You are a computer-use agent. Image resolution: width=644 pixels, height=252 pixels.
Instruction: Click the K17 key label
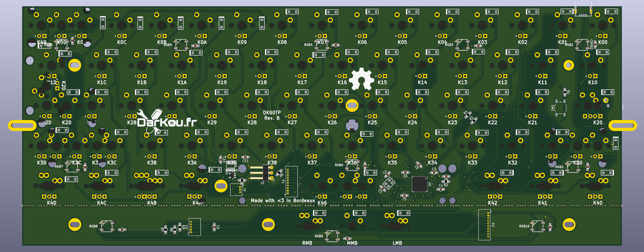[x=302, y=82]
